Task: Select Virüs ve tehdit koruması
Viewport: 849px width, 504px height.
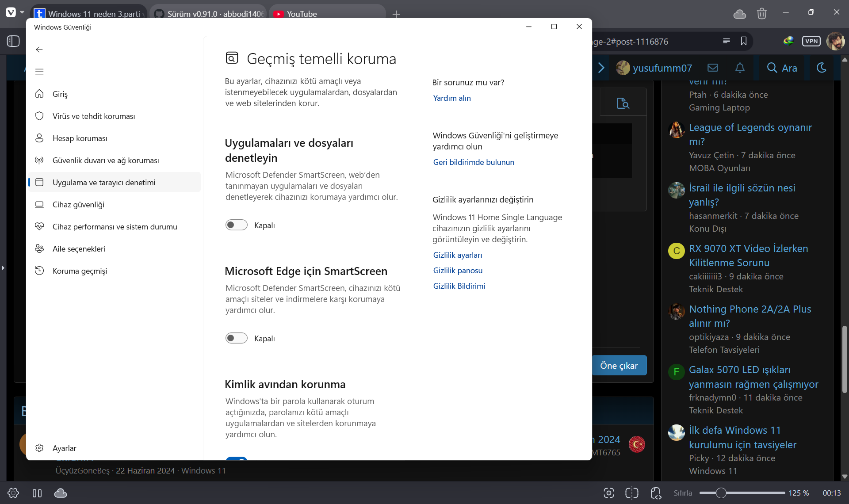Action: [114, 116]
